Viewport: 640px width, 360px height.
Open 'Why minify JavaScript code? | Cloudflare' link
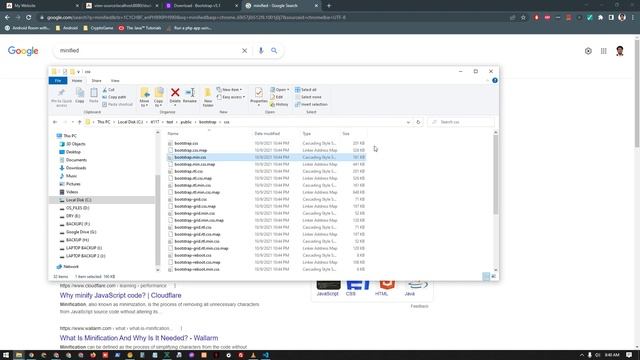click(120, 296)
